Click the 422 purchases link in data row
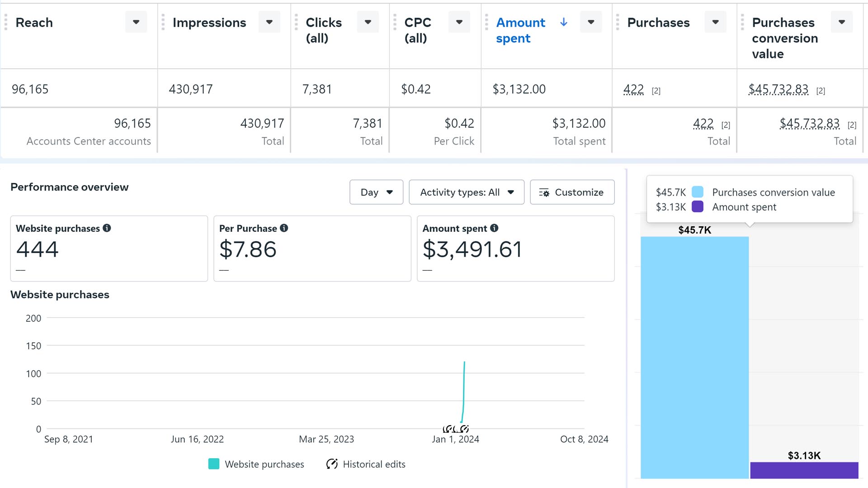The height and width of the screenshot is (488, 868). (x=633, y=89)
